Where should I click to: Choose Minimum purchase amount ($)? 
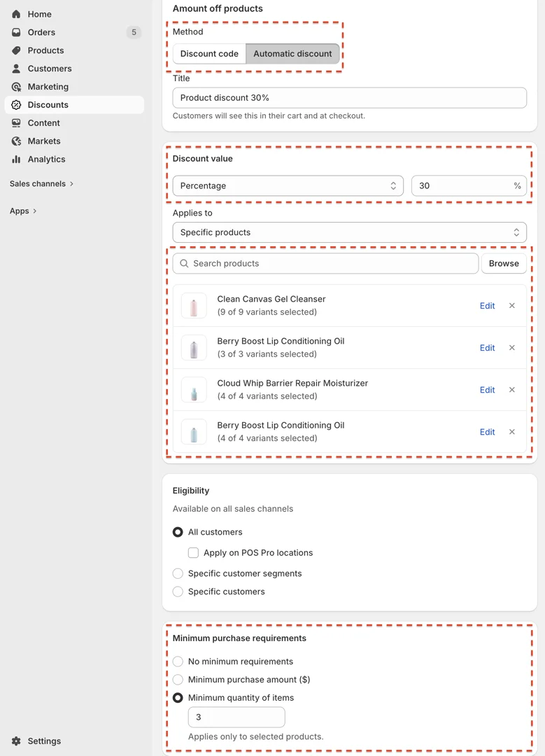[178, 680]
